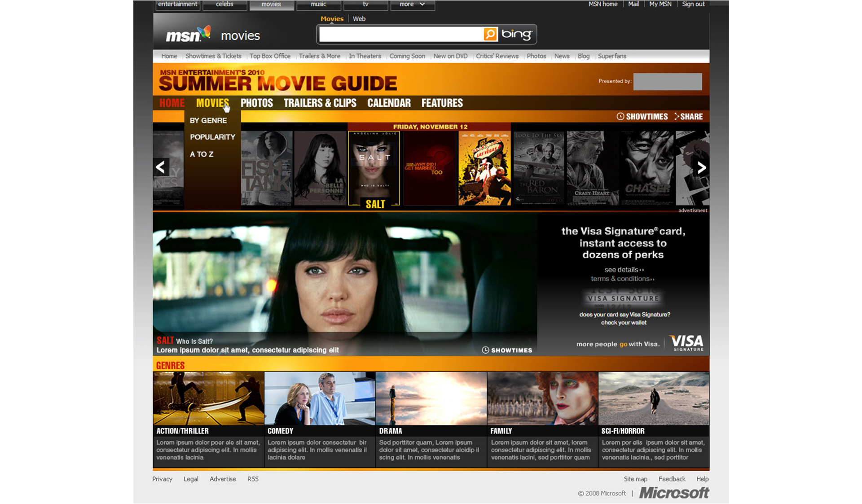The width and height of the screenshot is (862, 504).
Task: Open Critics' Reviews
Action: 497,56
